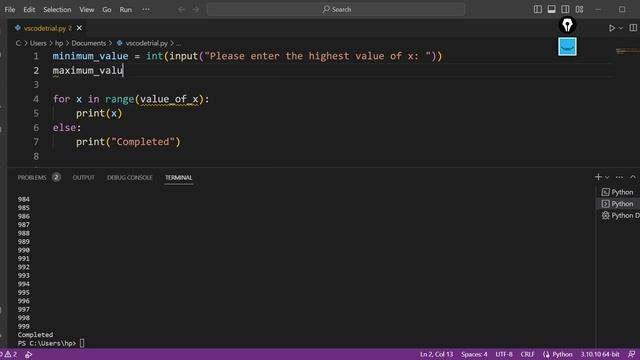Open the Edit menu

click(29, 9)
